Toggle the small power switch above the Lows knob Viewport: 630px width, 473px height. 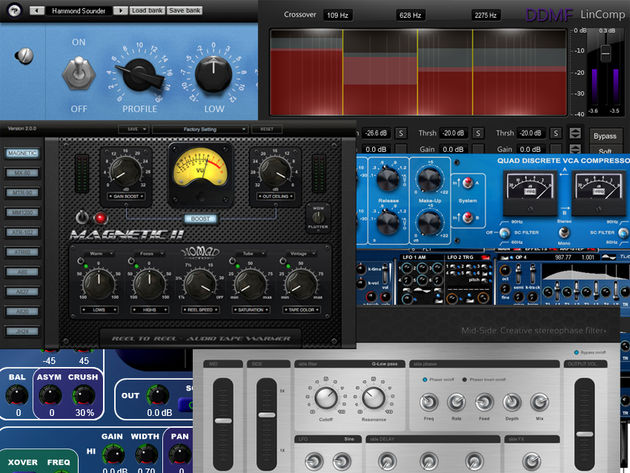point(80,261)
